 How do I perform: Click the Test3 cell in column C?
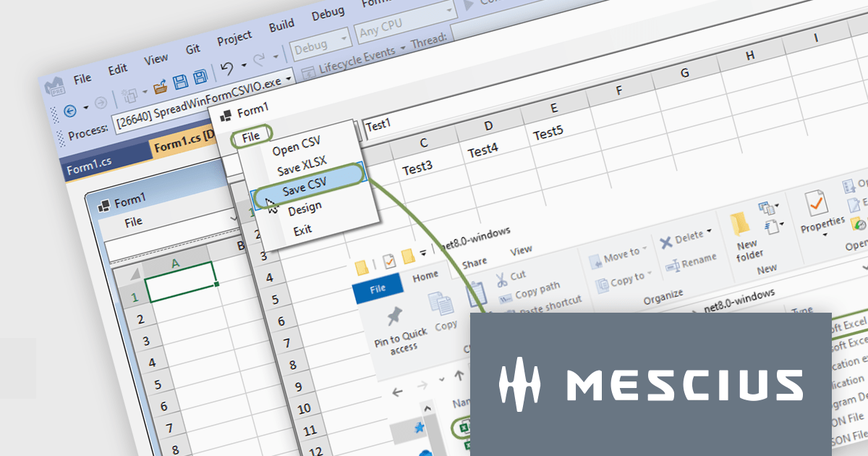pos(417,167)
